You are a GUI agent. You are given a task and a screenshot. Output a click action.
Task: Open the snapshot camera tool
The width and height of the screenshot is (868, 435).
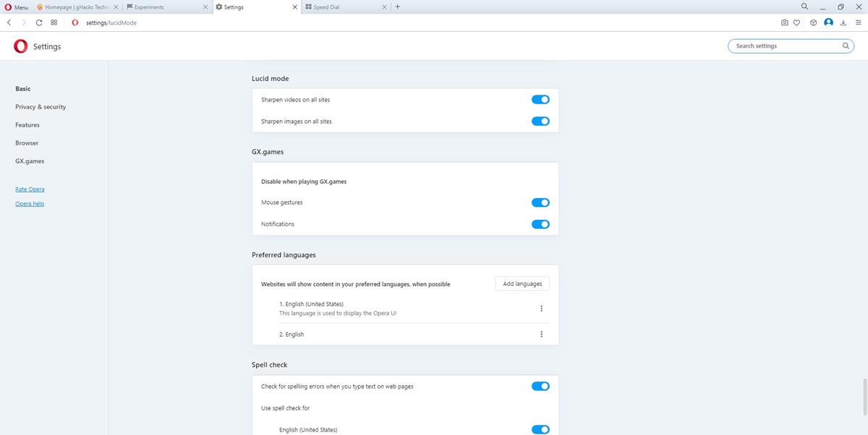[784, 22]
